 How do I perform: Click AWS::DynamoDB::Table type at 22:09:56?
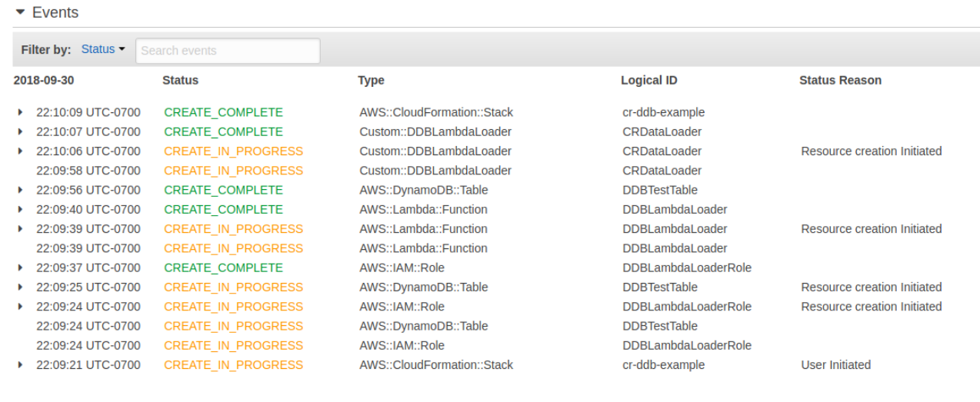tap(423, 190)
